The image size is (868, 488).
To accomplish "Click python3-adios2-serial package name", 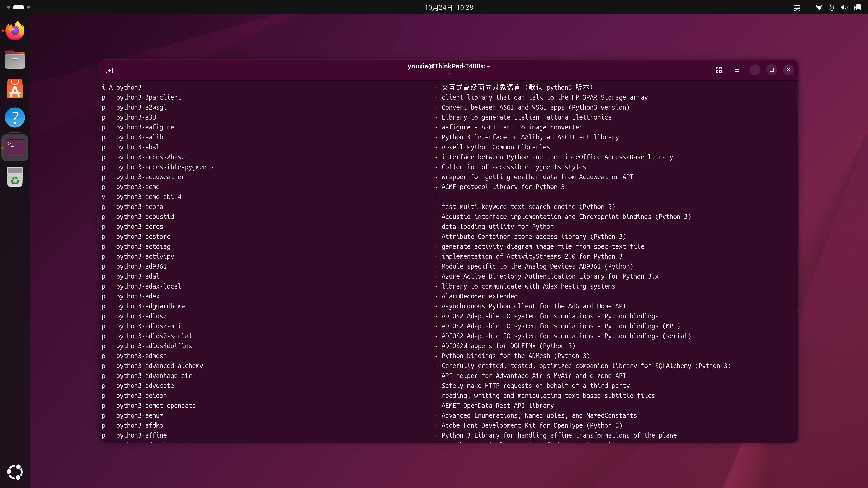I will tap(154, 336).
